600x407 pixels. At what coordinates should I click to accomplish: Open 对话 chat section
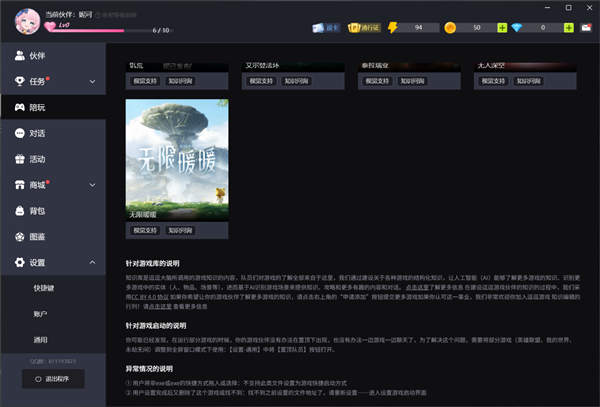tap(38, 133)
